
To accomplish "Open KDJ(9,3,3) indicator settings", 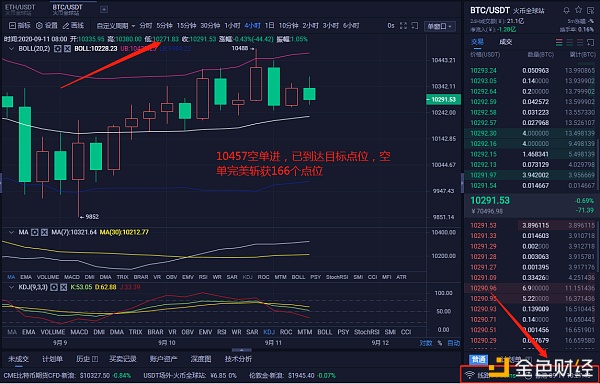I will point(54,287).
